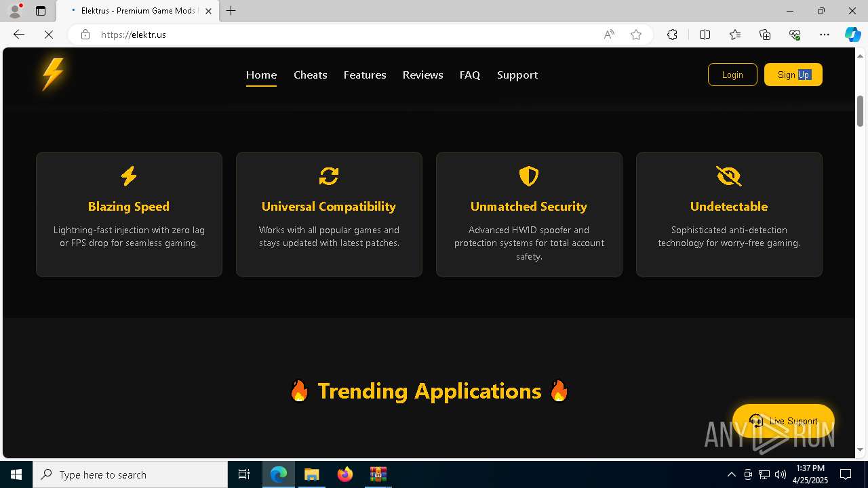
Task: Click the Blazing Speed bolt icon
Action: point(129,176)
